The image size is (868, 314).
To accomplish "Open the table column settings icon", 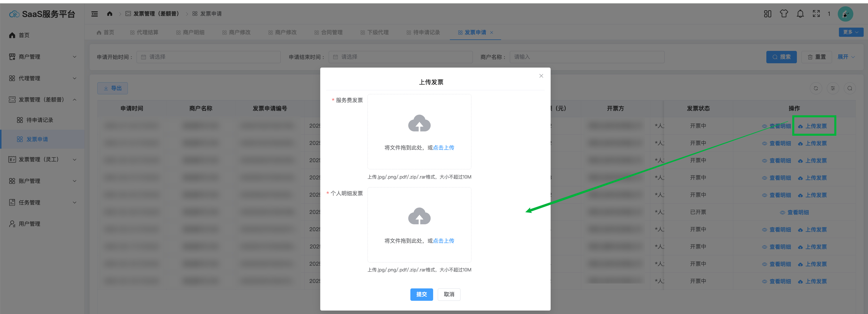I will point(833,89).
